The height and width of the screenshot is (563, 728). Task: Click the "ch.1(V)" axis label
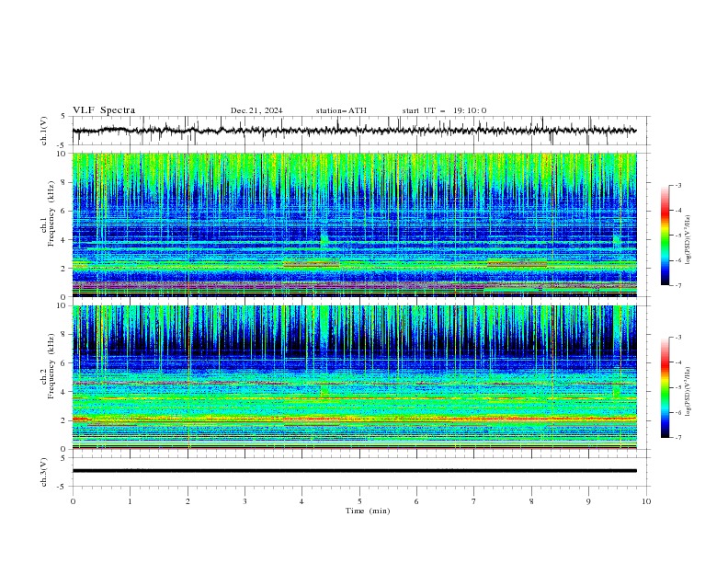point(44,131)
